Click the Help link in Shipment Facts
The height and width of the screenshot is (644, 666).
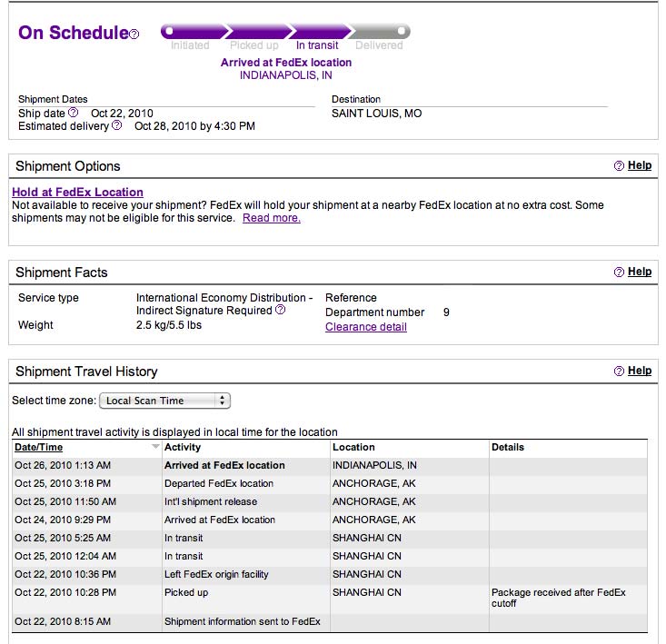click(640, 272)
